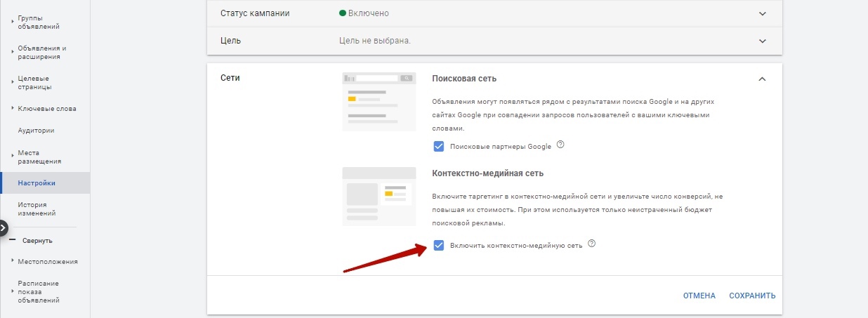Expand Ключевые слова sidebar arrow
The height and width of the screenshot is (318, 868).
click(x=13, y=108)
